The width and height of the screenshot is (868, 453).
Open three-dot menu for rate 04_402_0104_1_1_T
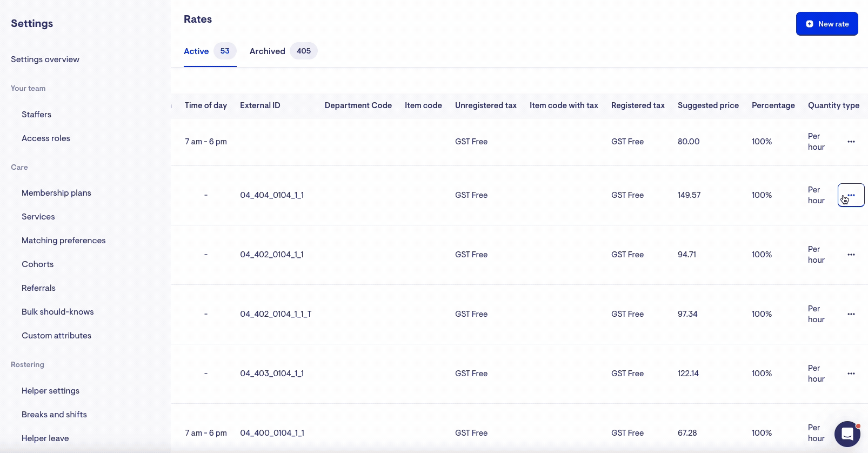pyautogui.click(x=851, y=314)
